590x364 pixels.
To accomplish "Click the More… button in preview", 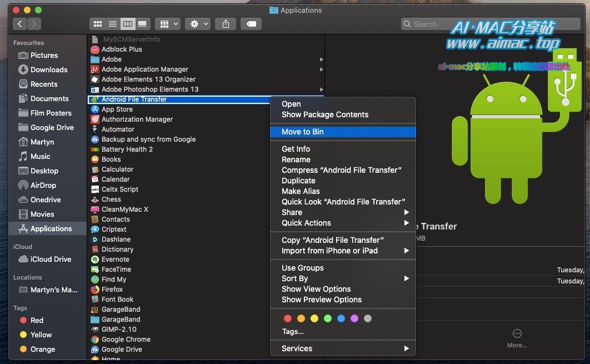I will (517, 339).
